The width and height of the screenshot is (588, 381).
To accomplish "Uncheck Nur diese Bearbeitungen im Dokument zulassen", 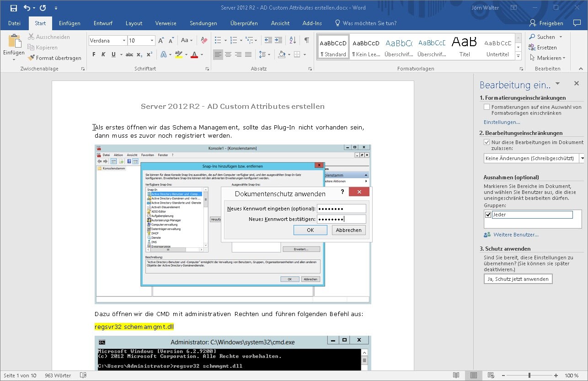I will coord(487,142).
